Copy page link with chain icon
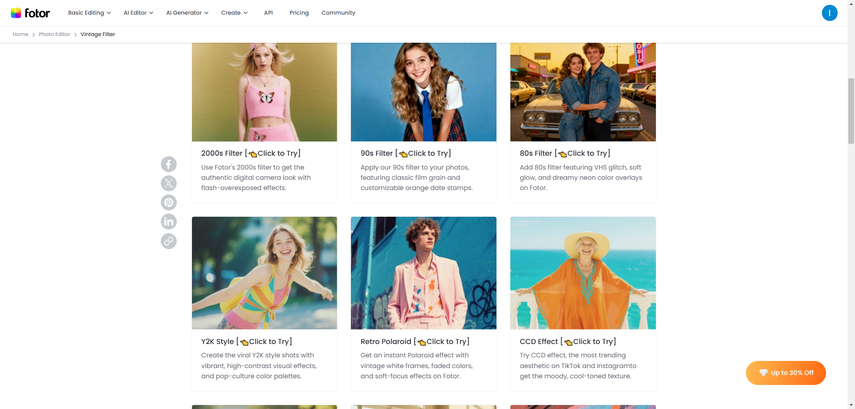This screenshot has height=409, width=855. click(169, 241)
